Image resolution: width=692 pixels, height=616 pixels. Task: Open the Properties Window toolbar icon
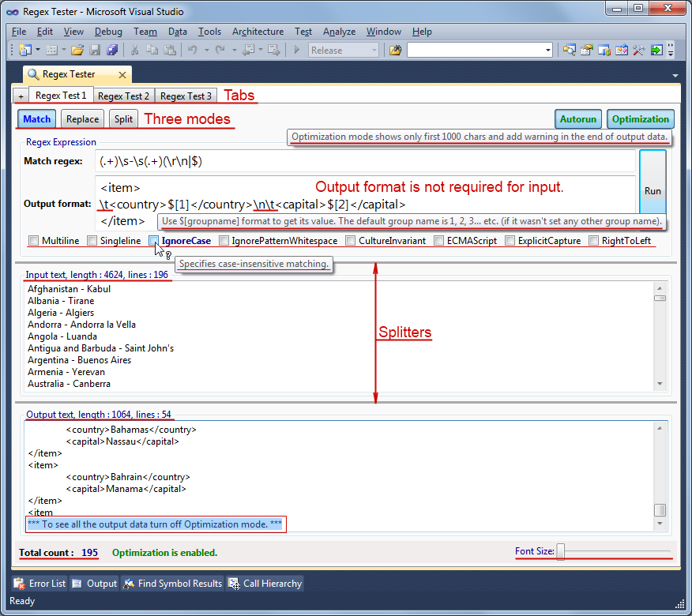pos(586,50)
